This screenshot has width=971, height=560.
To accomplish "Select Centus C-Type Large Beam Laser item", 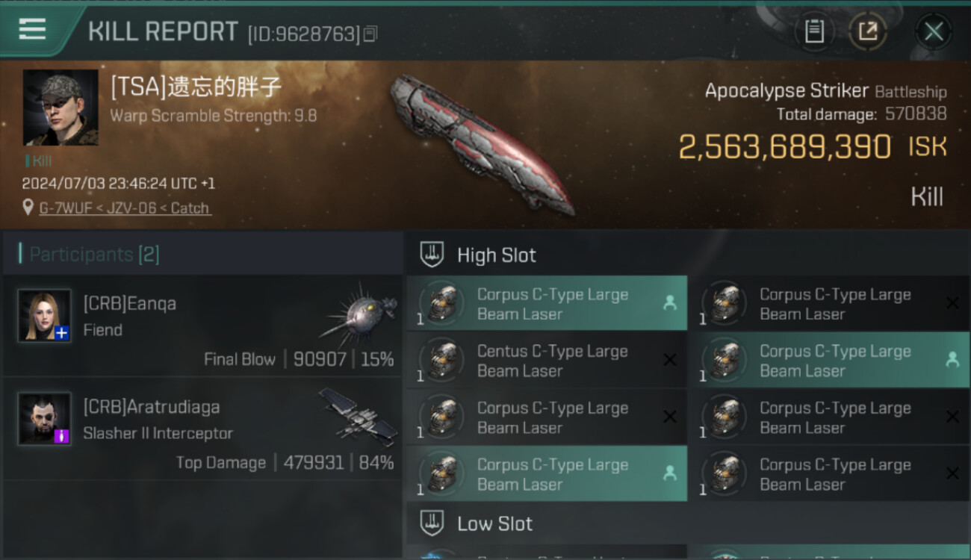I will [x=547, y=361].
